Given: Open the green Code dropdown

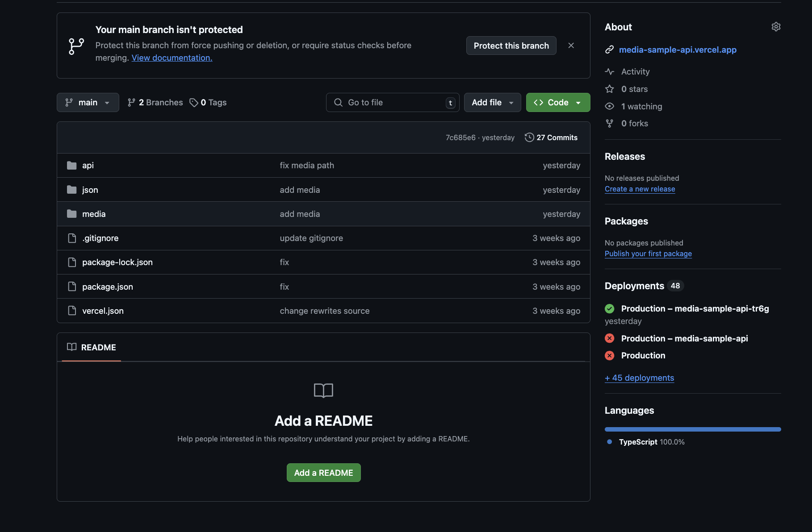Looking at the screenshot, I should coord(558,103).
